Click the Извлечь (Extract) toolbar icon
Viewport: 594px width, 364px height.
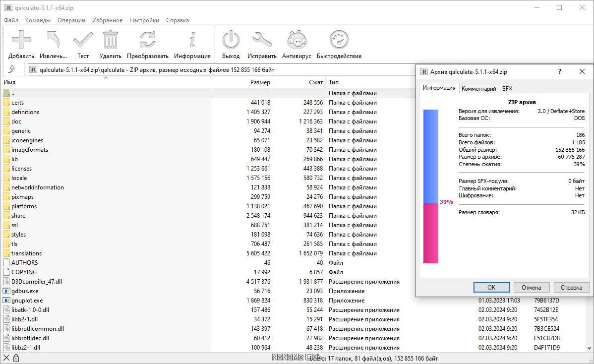54,40
